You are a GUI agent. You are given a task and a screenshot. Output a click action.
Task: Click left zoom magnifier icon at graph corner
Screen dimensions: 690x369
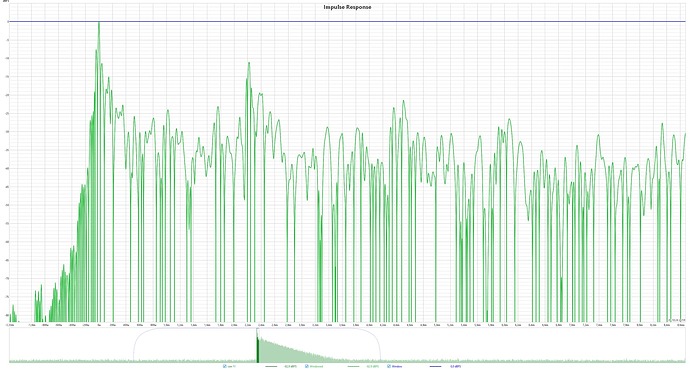click(670, 320)
